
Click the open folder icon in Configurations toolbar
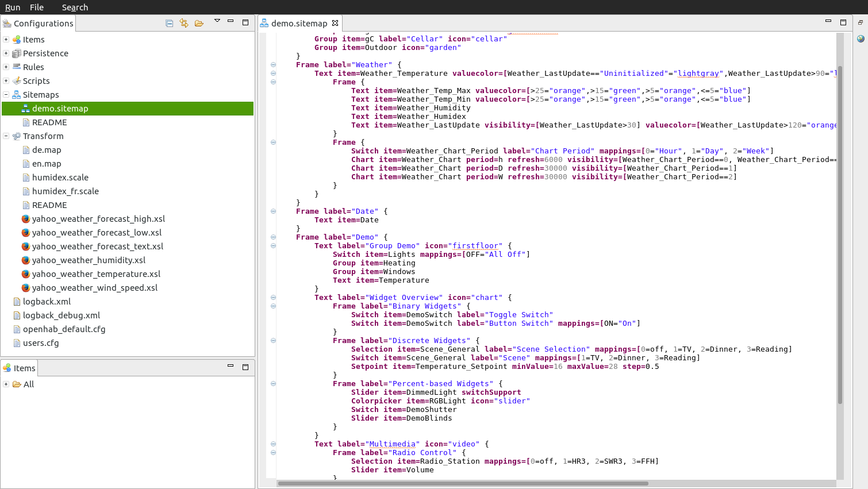click(199, 23)
